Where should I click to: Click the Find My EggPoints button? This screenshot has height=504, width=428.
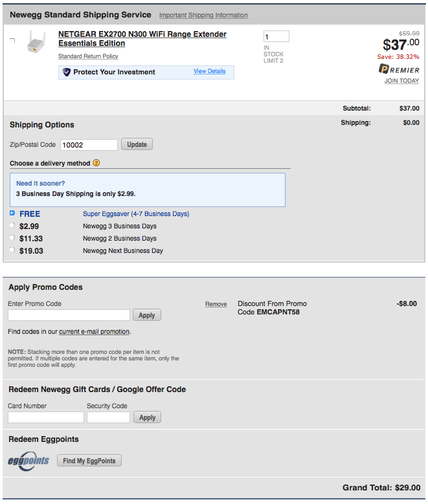[89, 461]
